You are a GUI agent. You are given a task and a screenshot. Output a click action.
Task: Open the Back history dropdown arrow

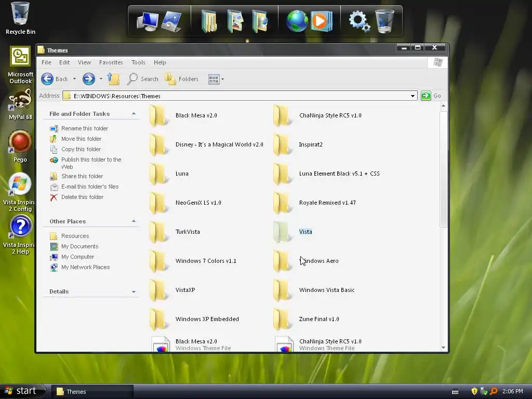pos(74,79)
